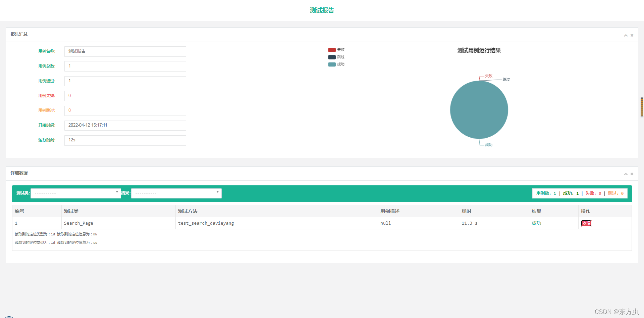
Task: Click the 结果 column header
Action: click(554, 211)
